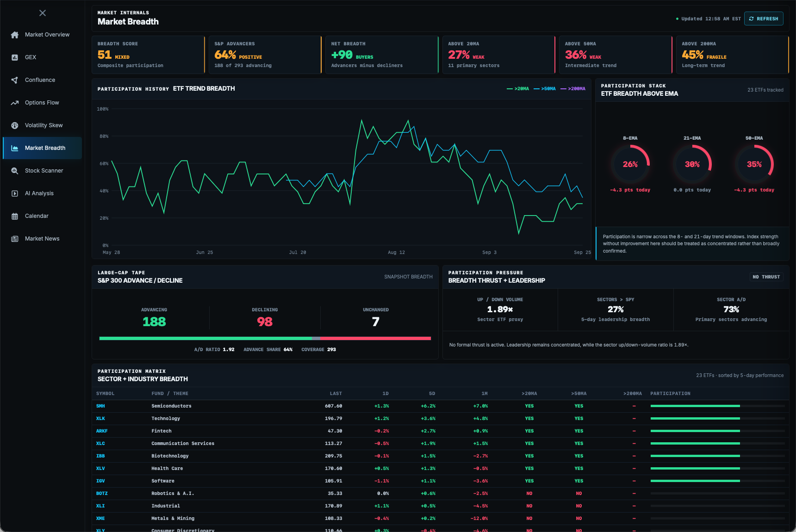Click the 50-EMA 35% gauge
The width and height of the screenshot is (796, 532).
coord(754,164)
